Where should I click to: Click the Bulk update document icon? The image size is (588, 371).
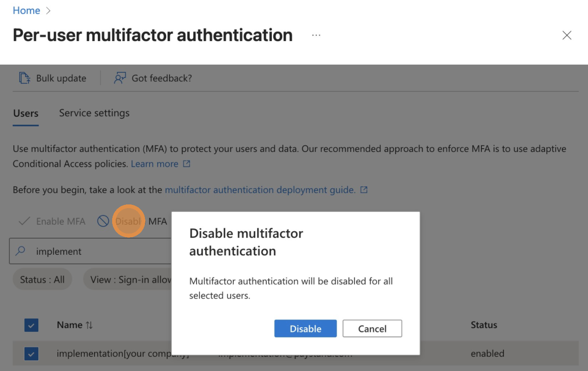[24, 78]
